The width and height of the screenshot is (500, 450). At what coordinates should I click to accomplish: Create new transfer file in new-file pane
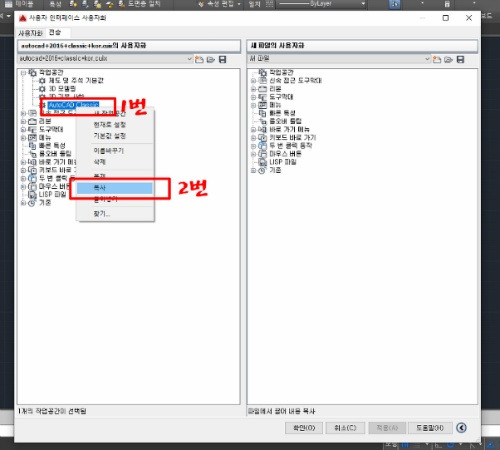pos(436,59)
